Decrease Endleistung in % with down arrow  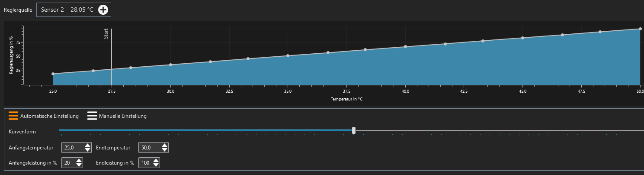tap(156, 165)
